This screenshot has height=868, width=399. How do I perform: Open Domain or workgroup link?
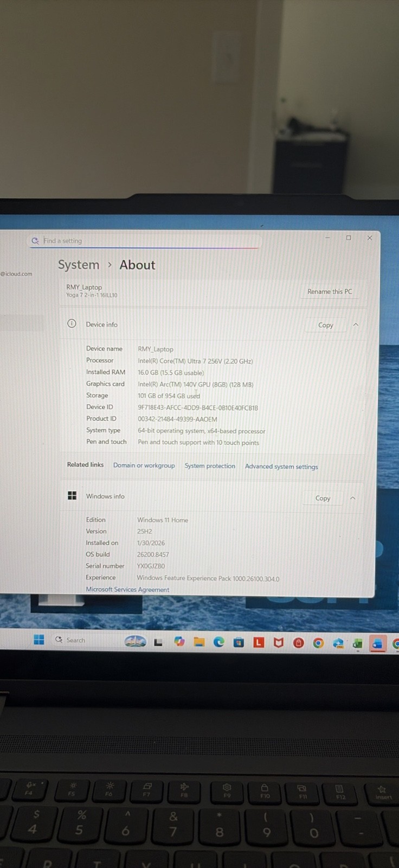click(x=144, y=465)
